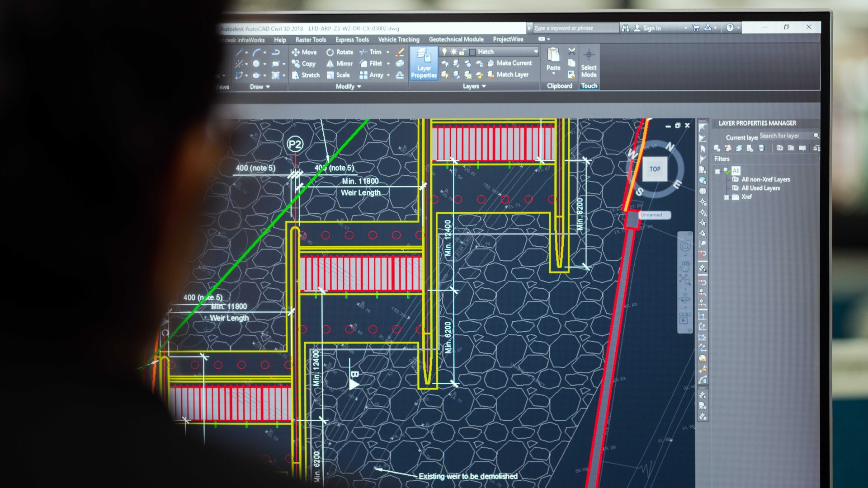
Task: Open the Geotechnical Module ribbon tab
Action: (456, 39)
